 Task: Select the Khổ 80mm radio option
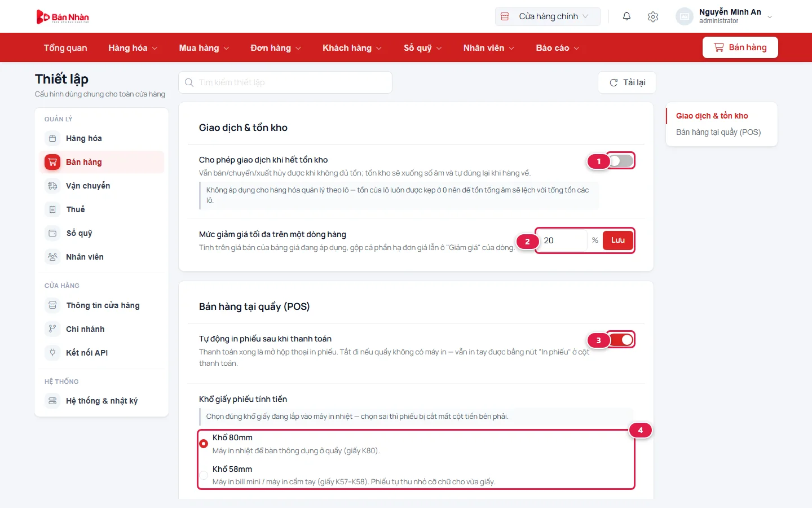204,444
